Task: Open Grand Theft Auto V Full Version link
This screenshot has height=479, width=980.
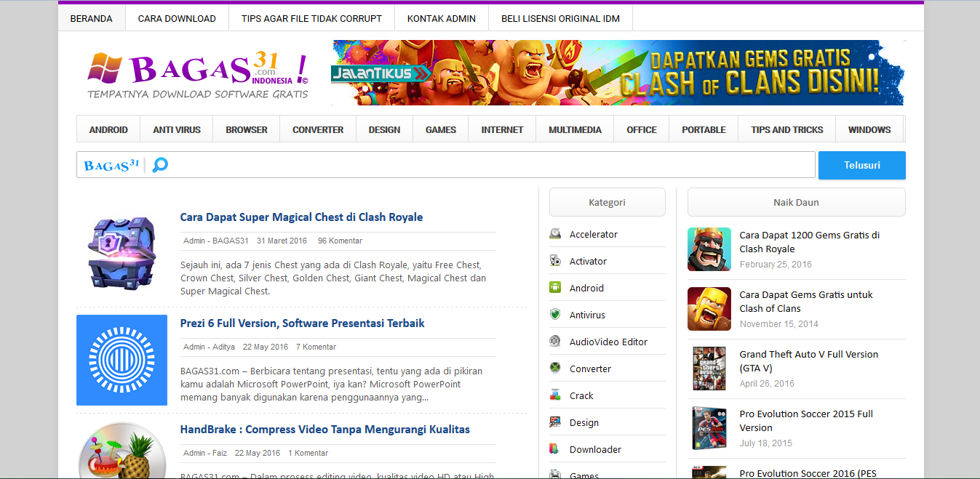Action: [x=809, y=361]
